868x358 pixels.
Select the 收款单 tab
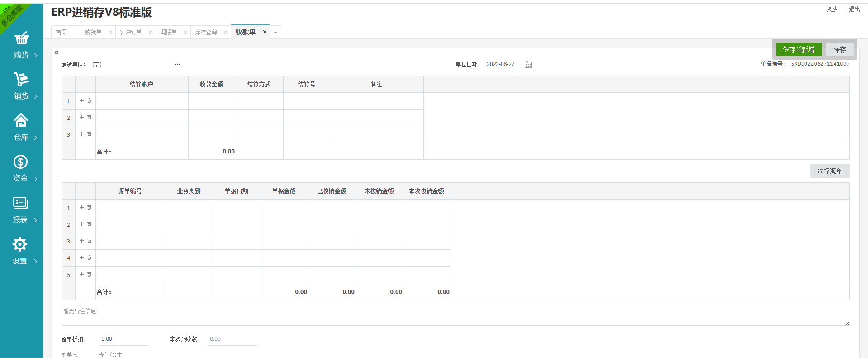tap(246, 32)
